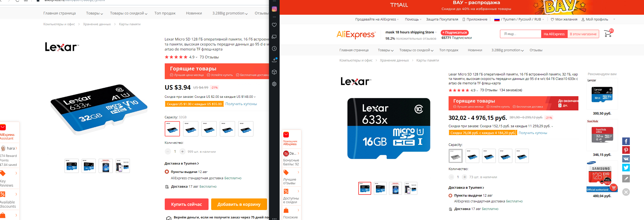The image size is (644, 220).
Task: Open Топ продаж tab on right page
Action: (x=449, y=50)
